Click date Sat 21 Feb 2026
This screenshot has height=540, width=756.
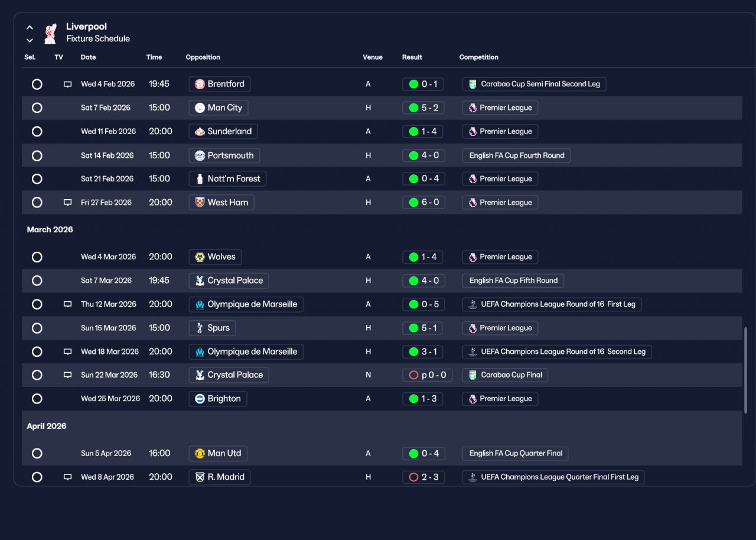pos(107,178)
